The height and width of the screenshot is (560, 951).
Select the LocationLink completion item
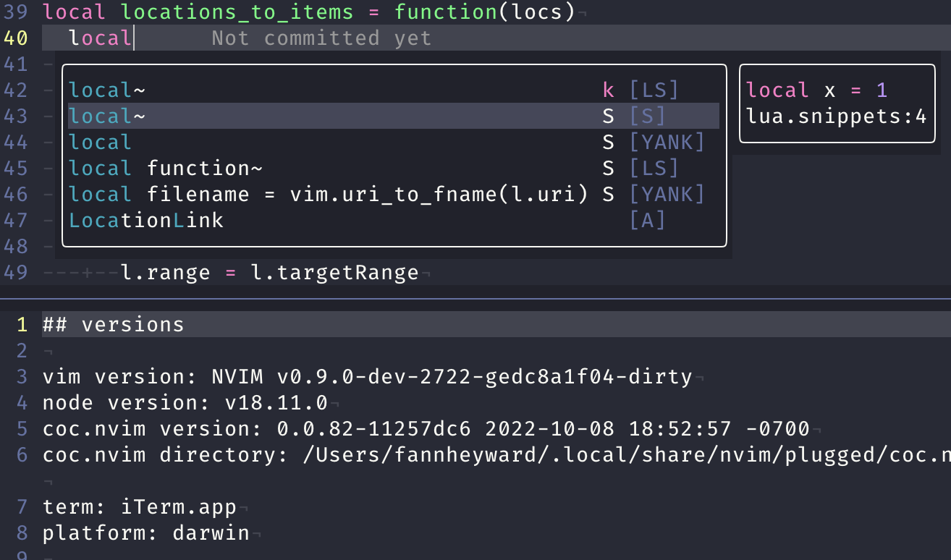click(145, 220)
